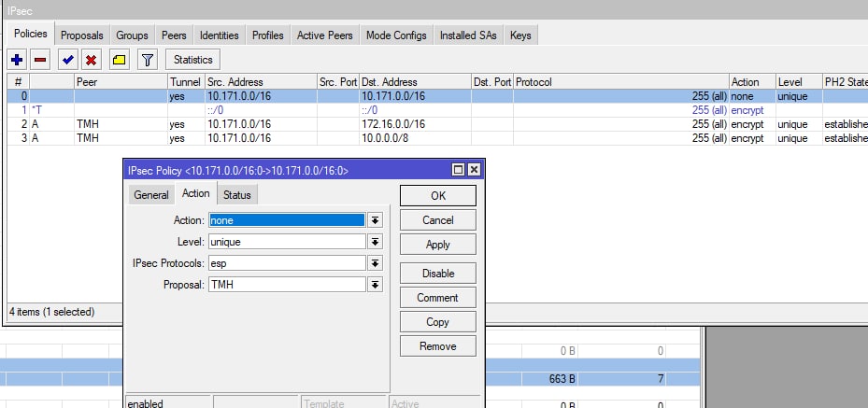Open the Groups tab
Image resolution: width=868 pixels, height=408 pixels.
[133, 35]
